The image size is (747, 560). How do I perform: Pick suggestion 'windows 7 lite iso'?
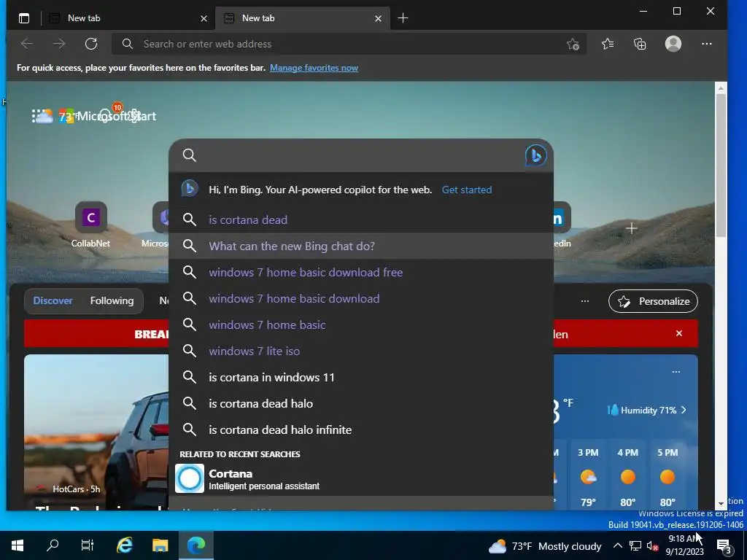coord(360,351)
